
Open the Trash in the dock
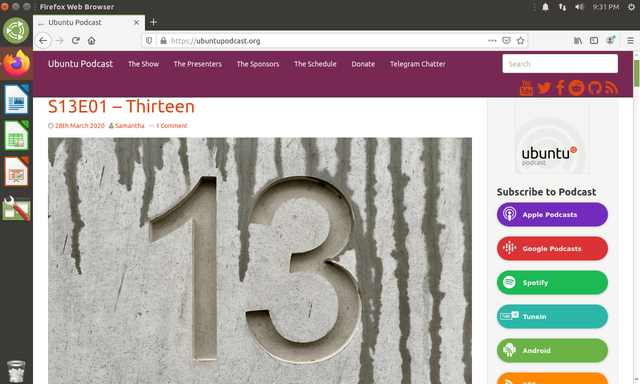coord(16,371)
